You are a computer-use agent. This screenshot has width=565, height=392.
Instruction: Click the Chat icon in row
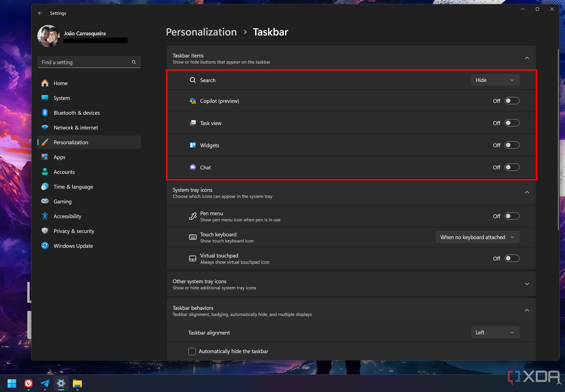point(193,167)
